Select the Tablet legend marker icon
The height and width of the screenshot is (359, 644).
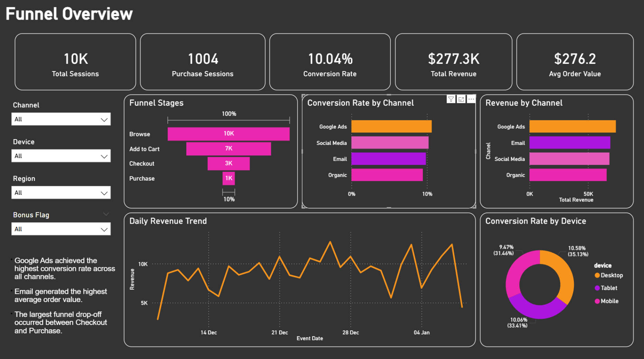point(597,288)
